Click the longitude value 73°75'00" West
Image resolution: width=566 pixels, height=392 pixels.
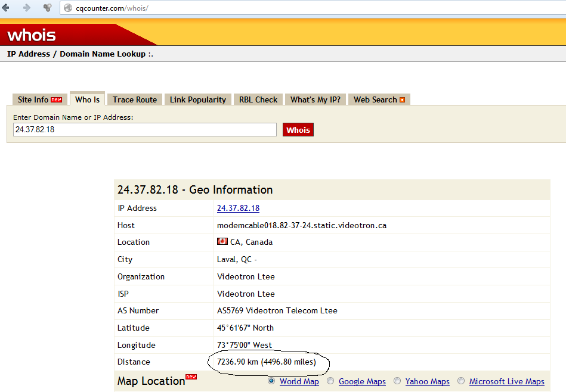[245, 345]
